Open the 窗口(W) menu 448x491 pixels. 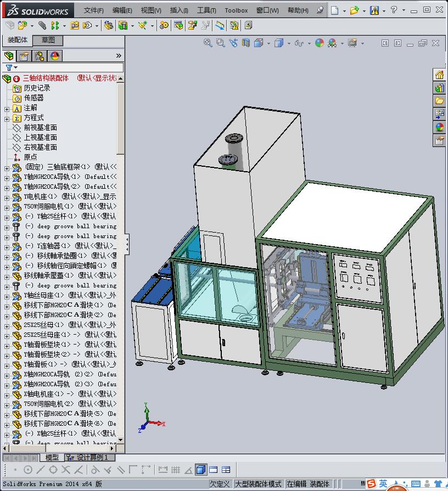pyautogui.click(x=267, y=10)
